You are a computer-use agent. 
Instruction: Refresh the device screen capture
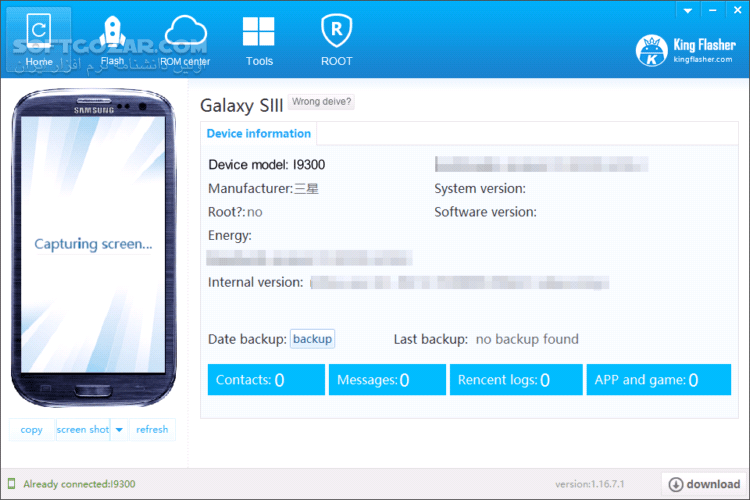[152, 430]
